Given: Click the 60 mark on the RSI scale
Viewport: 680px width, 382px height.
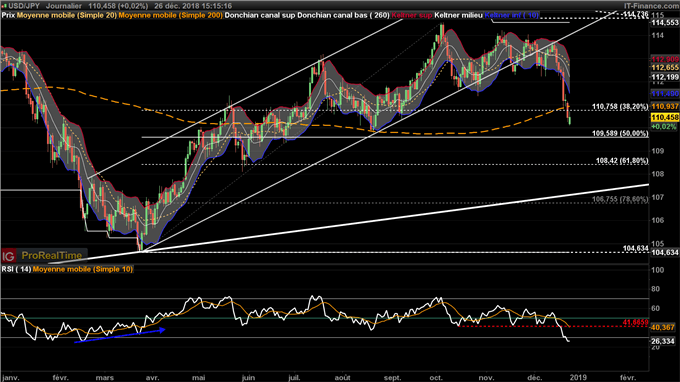Looking at the screenshot, I should point(655,309).
